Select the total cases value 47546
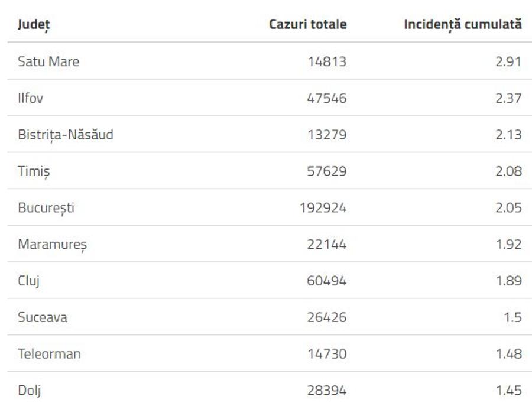The image size is (532, 419). tap(327, 98)
